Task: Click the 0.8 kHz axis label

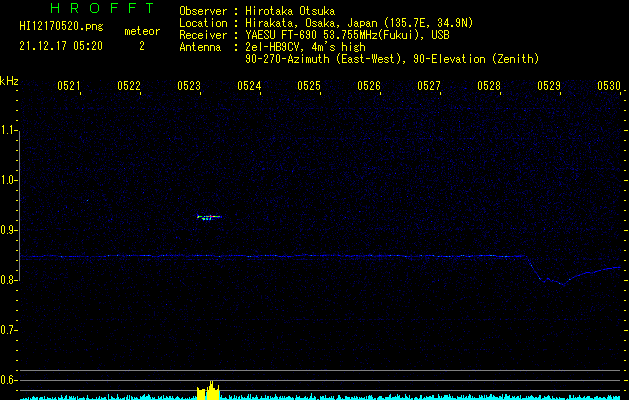Action: pyautogui.click(x=8, y=280)
